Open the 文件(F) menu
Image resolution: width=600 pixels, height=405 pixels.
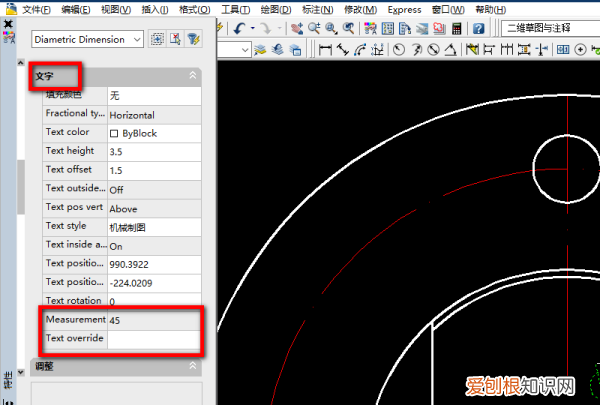point(37,9)
